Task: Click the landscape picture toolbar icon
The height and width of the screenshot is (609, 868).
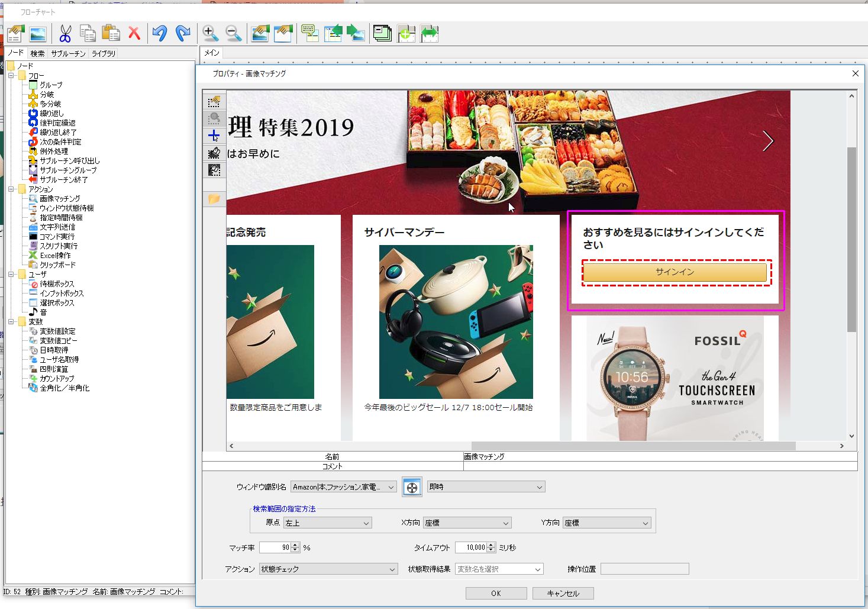Action: (38, 34)
